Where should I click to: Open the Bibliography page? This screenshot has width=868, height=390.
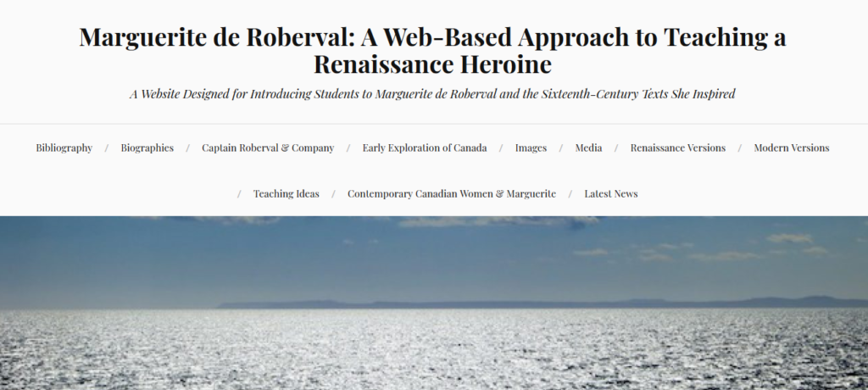pos(64,148)
